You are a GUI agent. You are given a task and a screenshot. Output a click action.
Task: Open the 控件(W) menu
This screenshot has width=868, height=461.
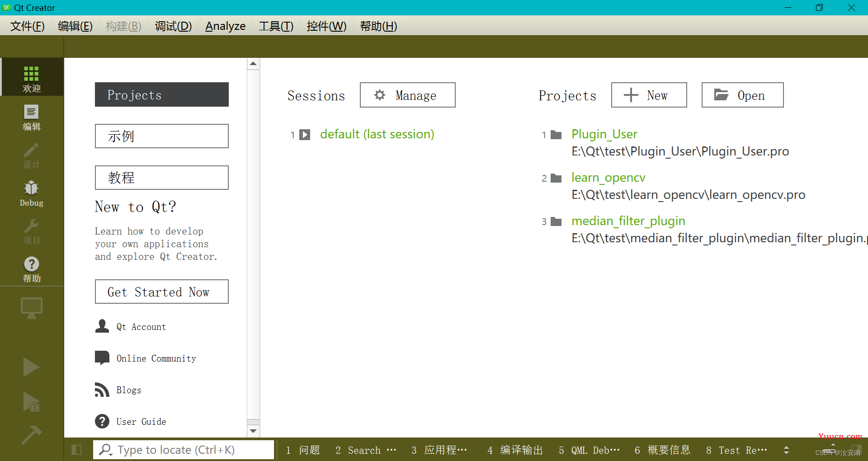[x=326, y=26]
